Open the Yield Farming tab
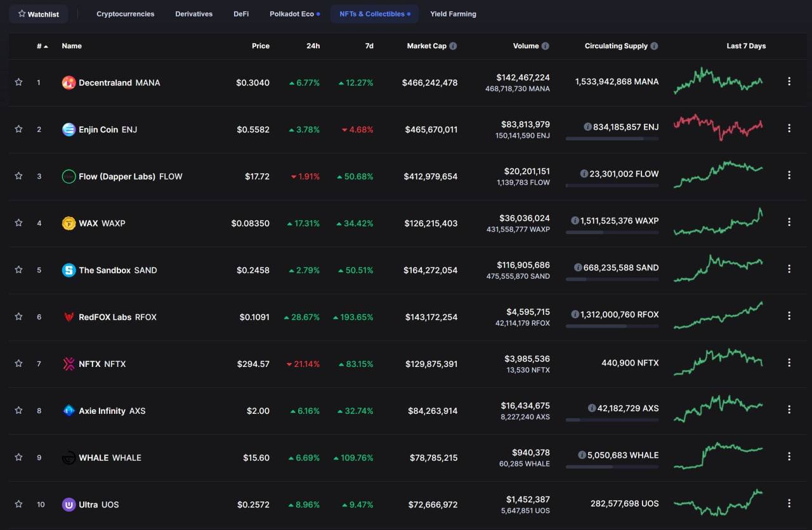812x530 pixels. [453, 14]
